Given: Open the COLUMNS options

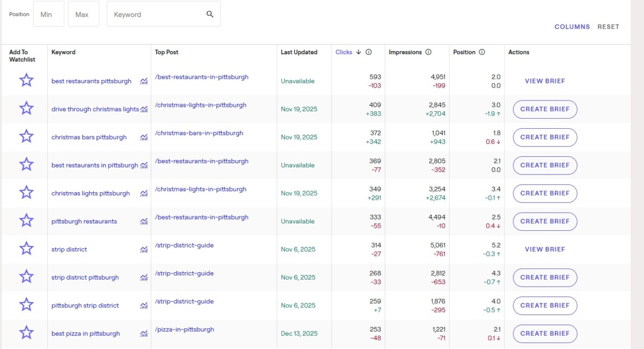Looking at the screenshot, I should 572,26.
